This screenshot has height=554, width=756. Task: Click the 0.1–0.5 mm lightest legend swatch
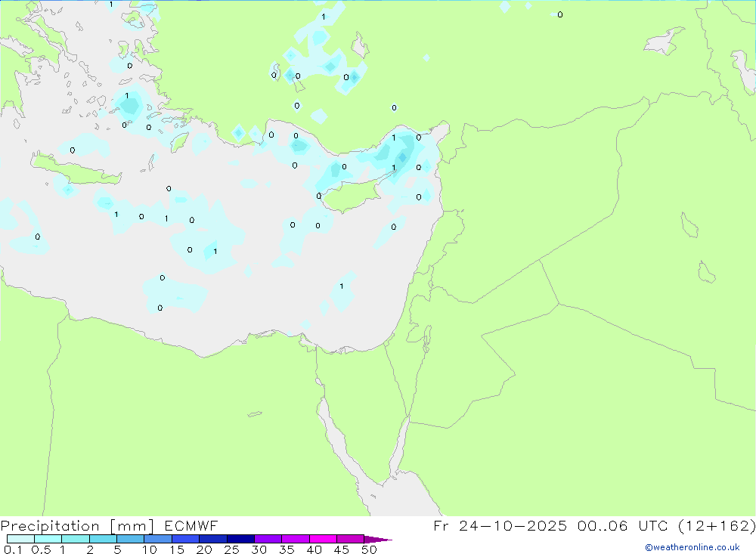(x=20, y=539)
